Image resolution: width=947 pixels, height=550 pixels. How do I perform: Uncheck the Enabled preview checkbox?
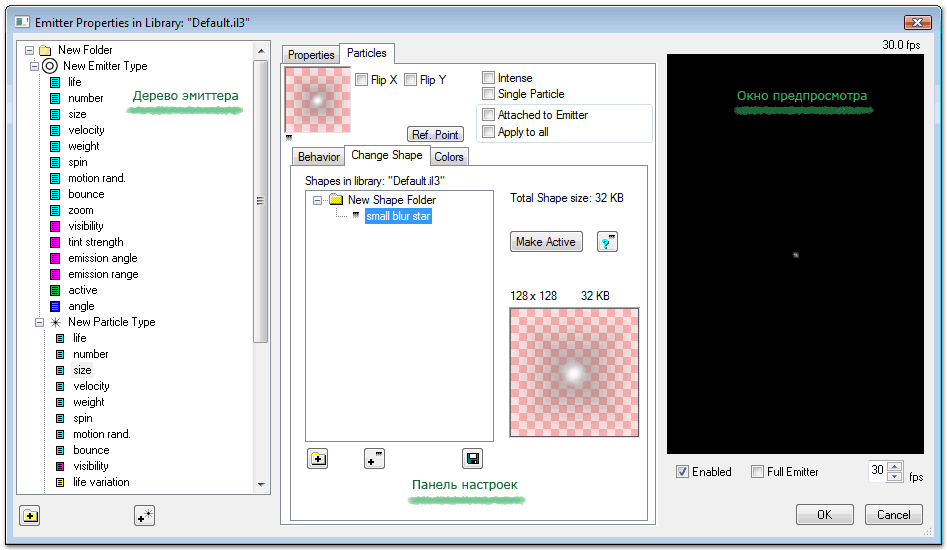682,472
